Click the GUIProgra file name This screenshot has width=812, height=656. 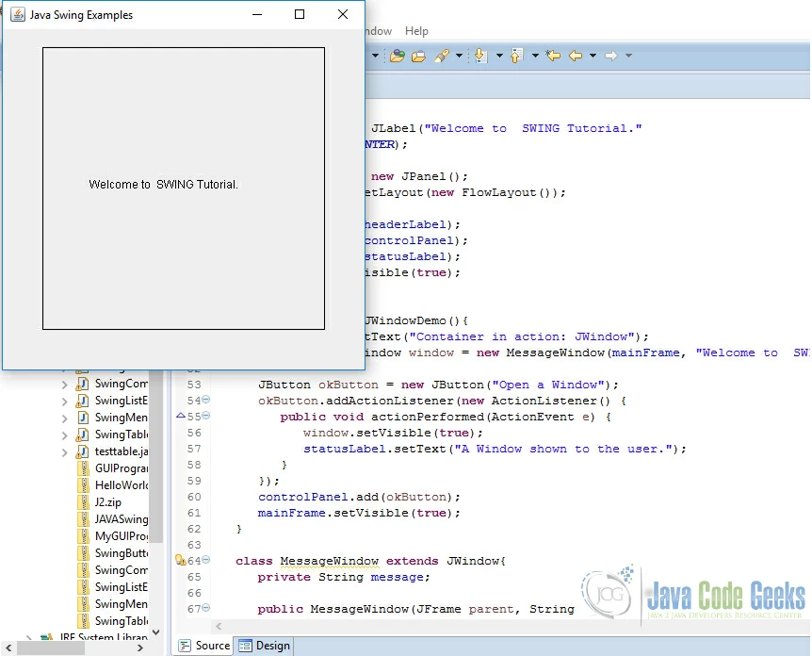tap(122, 468)
